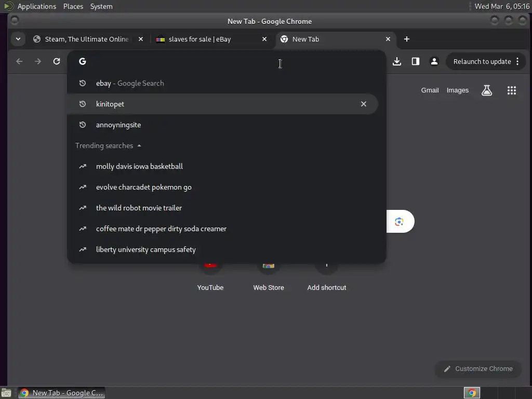Image resolution: width=532 pixels, height=399 pixels.
Task: Switch to the Steam tab
Action: coord(87,39)
